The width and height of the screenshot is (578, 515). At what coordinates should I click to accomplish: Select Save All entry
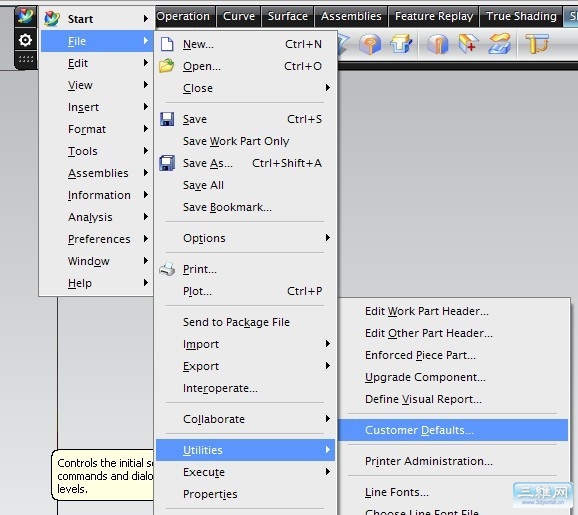tap(245, 185)
